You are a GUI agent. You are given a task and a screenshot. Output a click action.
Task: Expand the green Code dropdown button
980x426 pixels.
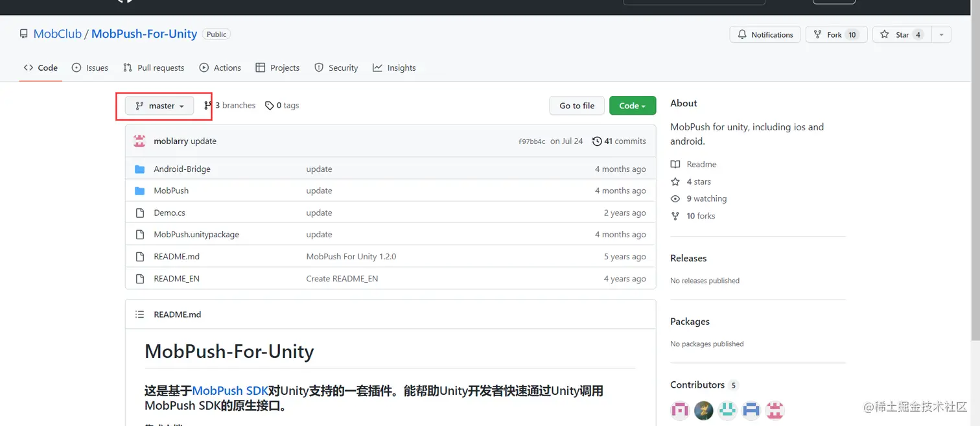tap(633, 106)
